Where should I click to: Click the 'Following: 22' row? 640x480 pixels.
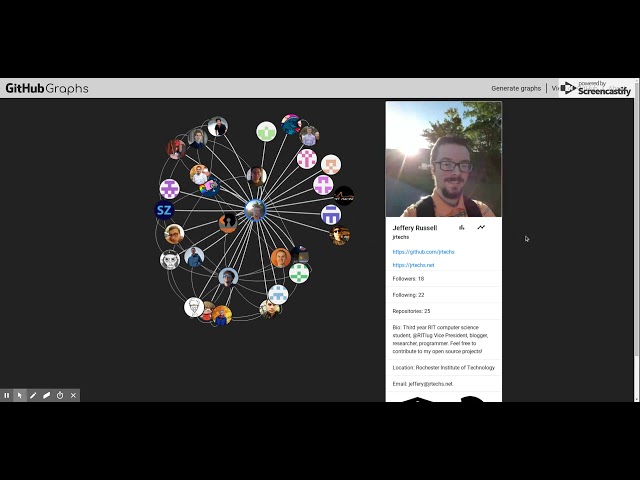click(444, 295)
